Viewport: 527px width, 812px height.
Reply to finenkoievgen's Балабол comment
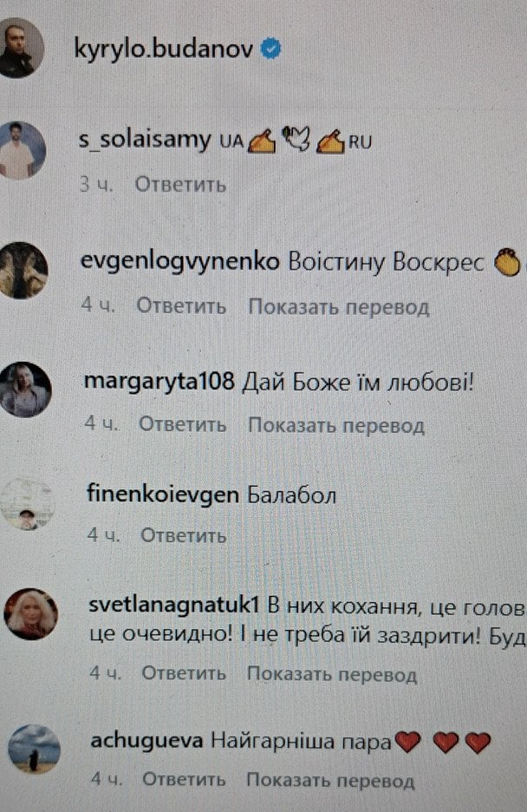click(x=184, y=535)
